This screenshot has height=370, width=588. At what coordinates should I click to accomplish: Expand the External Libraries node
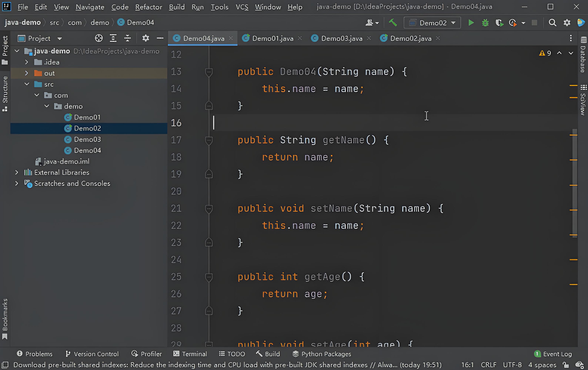coord(17,172)
